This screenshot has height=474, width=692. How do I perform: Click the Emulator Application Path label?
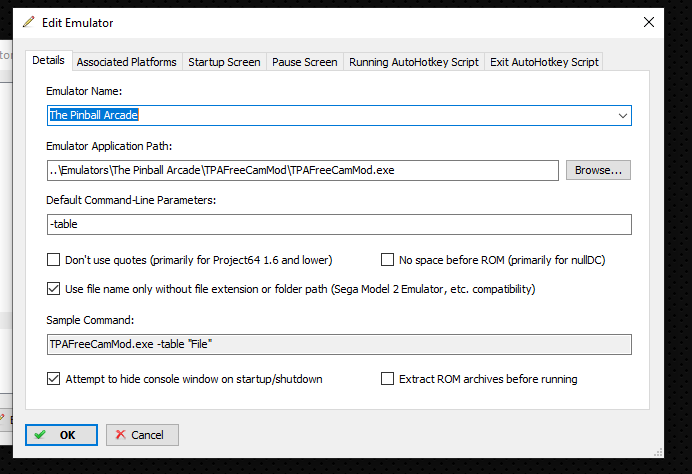pos(109,146)
